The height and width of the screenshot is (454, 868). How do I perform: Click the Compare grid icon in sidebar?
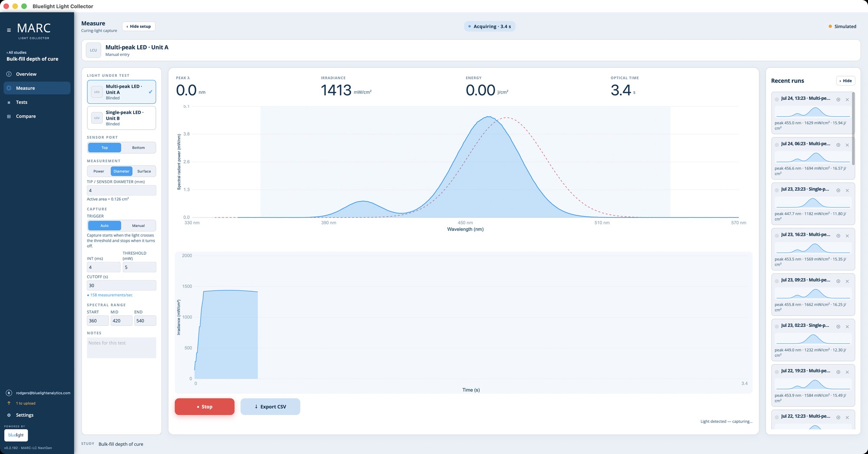[x=9, y=116]
